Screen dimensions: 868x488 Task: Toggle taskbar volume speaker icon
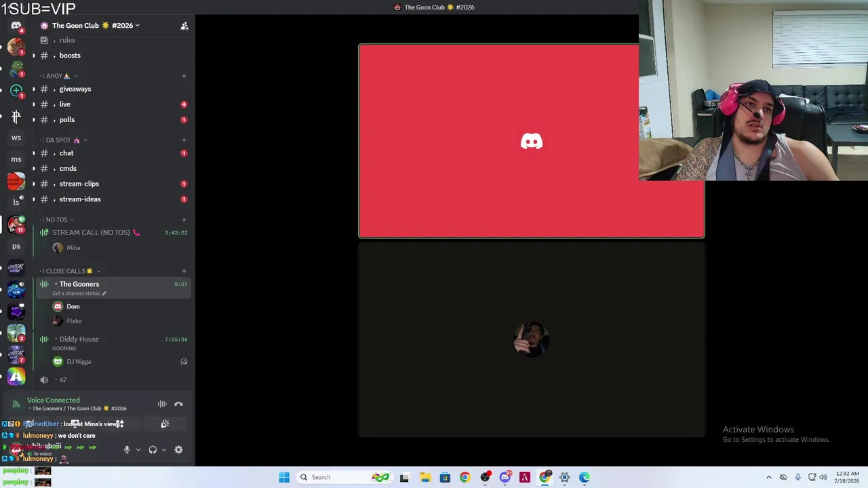point(823,477)
